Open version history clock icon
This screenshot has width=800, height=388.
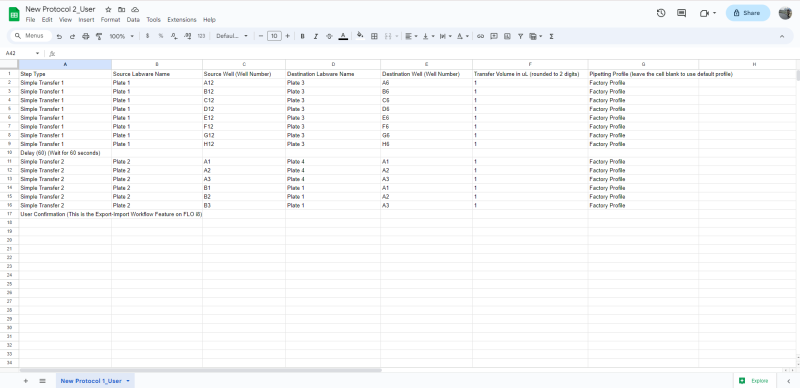point(661,13)
